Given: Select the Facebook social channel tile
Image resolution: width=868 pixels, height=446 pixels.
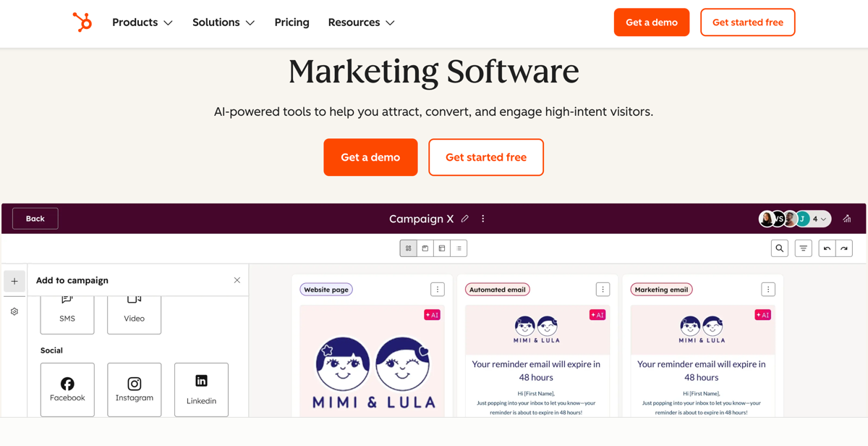Looking at the screenshot, I should [67, 390].
